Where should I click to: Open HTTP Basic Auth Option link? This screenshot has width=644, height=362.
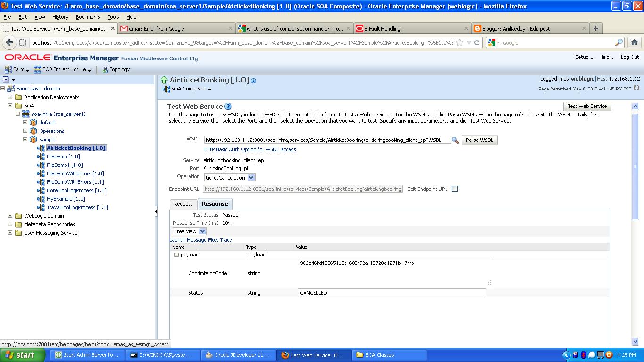[x=249, y=149]
